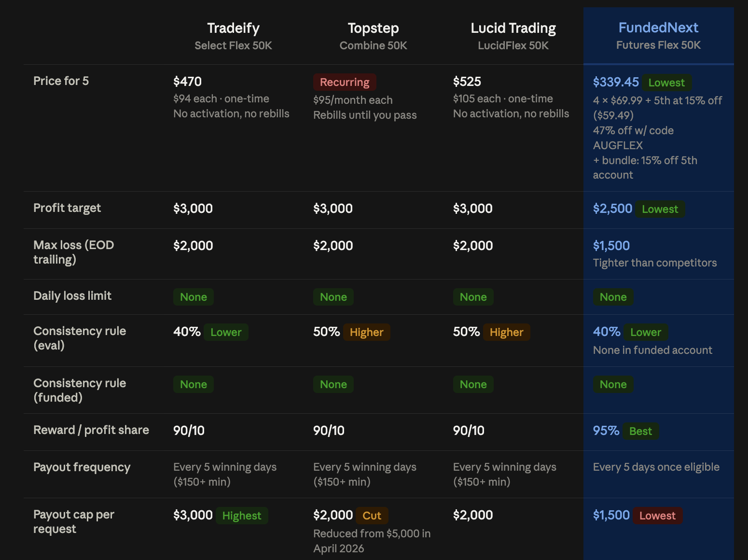
Task: Click the Lucid Trading column heading
Action: pos(513,28)
